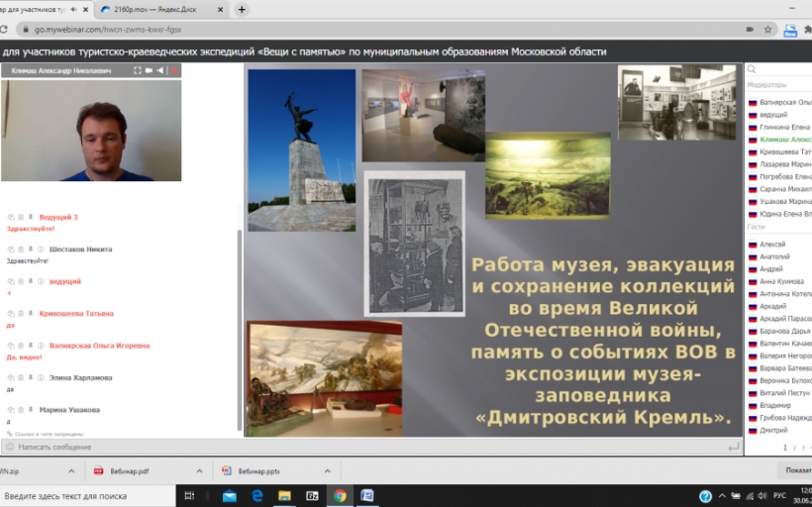This screenshot has width=812, height=507.
Task: Copy Кривошеева Татьяна's message
Action: click(11, 313)
